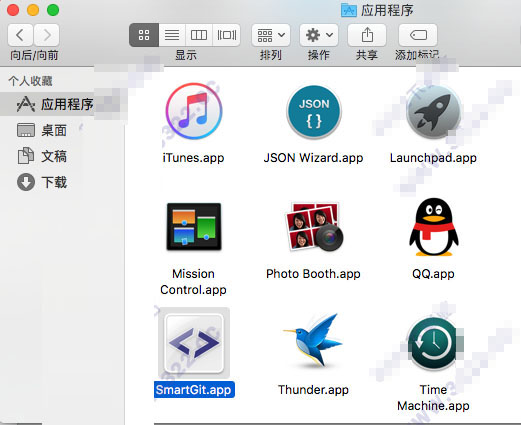Screen dimensions: 521x425
Task: Go back with the left arrow button
Action: point(20,35)
